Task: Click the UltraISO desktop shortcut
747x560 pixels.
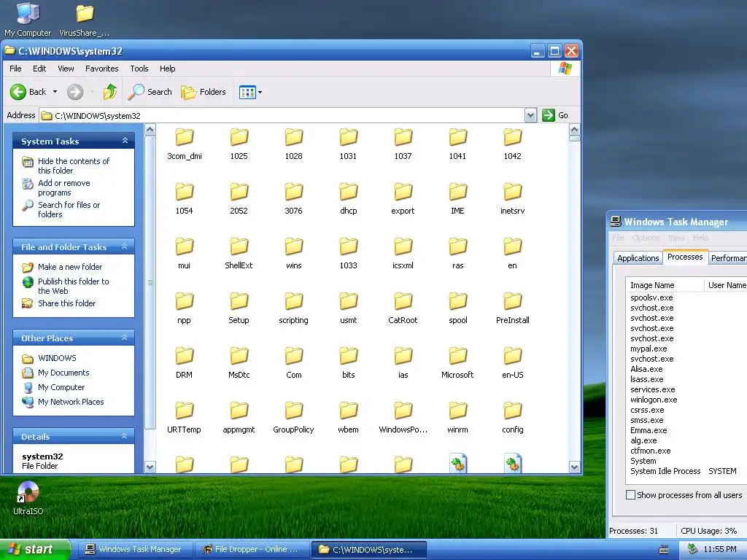Action: coord(28,498)
